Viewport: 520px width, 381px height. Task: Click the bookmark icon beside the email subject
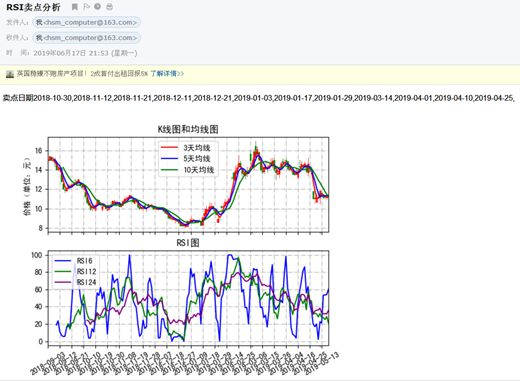[x=75, y=7]
